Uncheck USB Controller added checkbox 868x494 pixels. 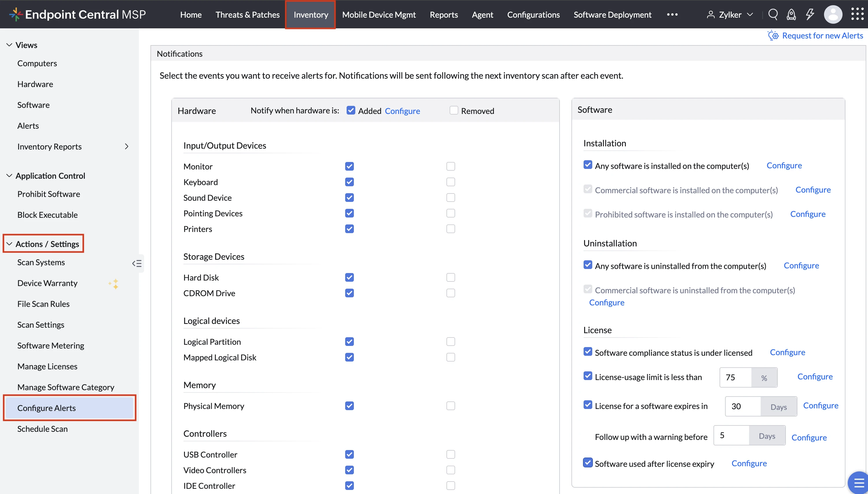point(349,454)
